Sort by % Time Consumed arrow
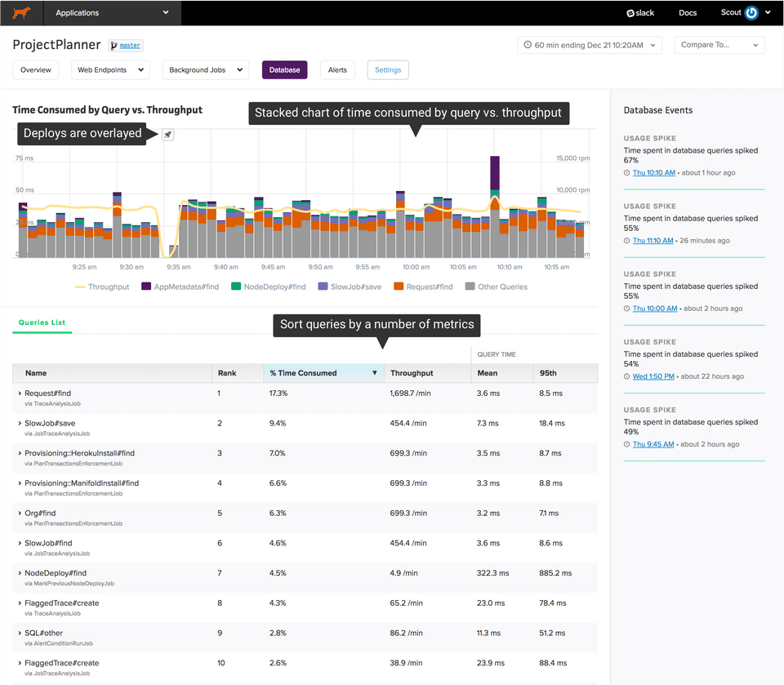This screenshot has height=685, width=784. coord(375,373)
